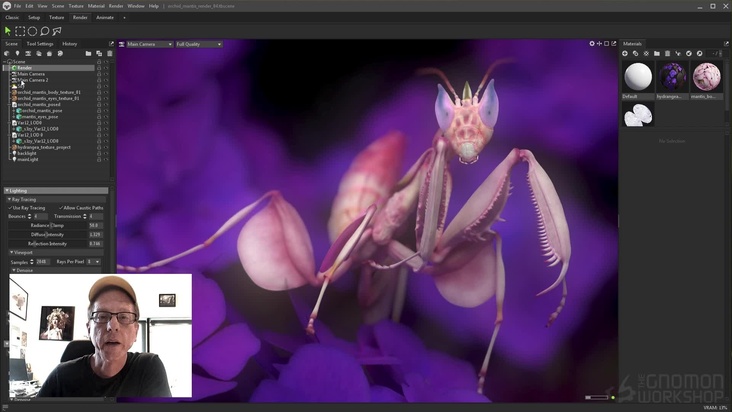
Task: Open the Main Camera dropdown
Action: pos(148,44)
